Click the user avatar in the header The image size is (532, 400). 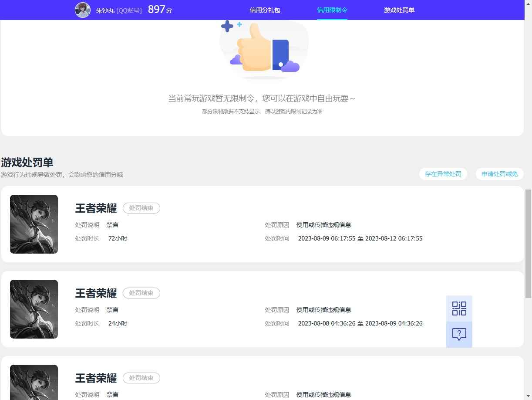83,10
